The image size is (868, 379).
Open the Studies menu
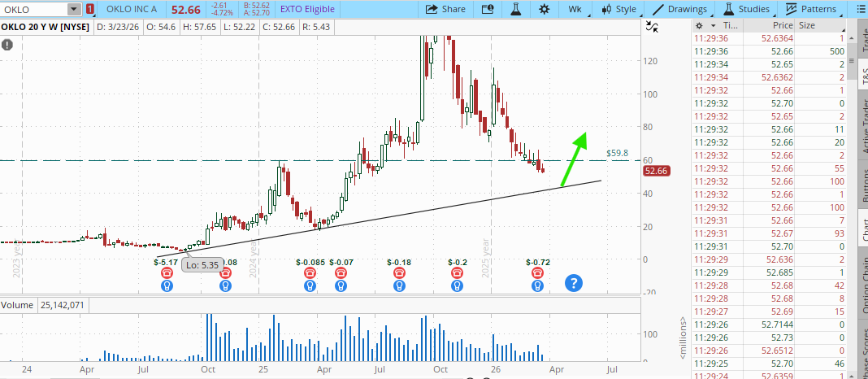pyautogui.click(x=746, y=9)
